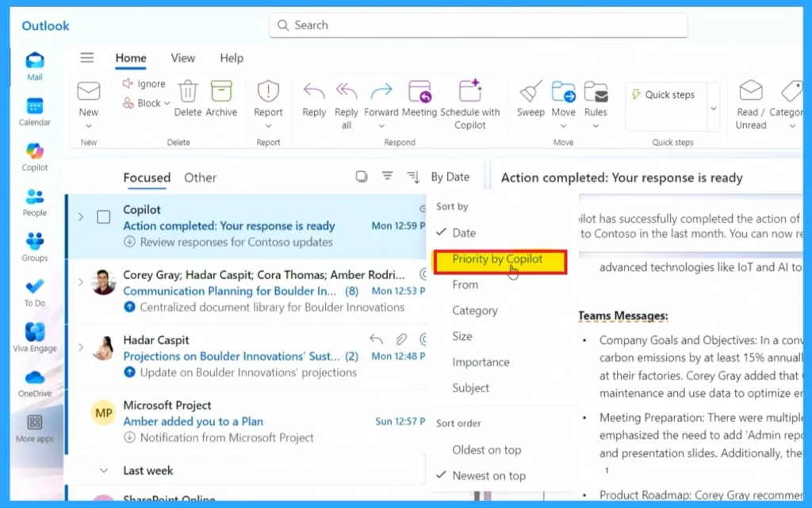Expand the Quick steps gallery arrow
This screenshot has width=812, height=508.
pos(714,108)
